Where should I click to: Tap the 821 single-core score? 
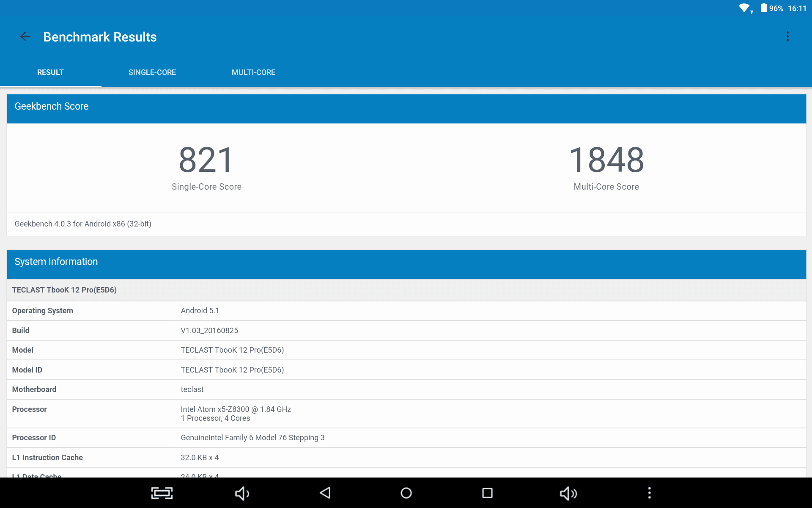pos(206,160)
